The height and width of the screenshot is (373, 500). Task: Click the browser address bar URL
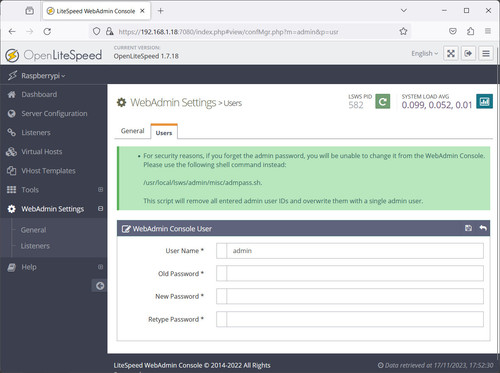[x=228, y=32]
